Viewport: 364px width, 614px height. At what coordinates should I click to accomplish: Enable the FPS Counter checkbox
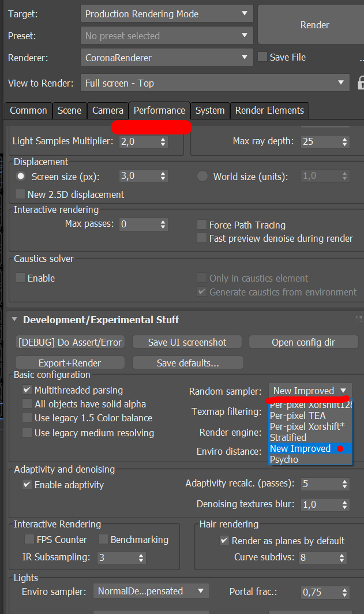(29, 539)
